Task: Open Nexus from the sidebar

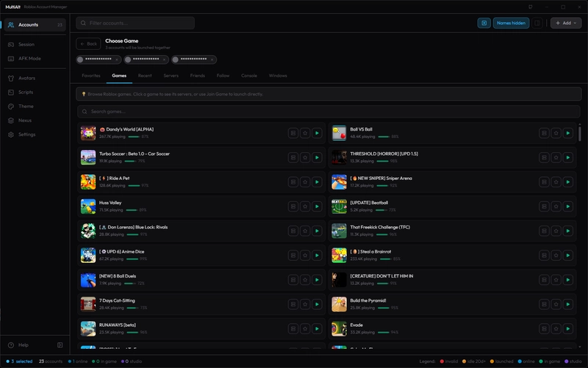Action: pos(35,120)
